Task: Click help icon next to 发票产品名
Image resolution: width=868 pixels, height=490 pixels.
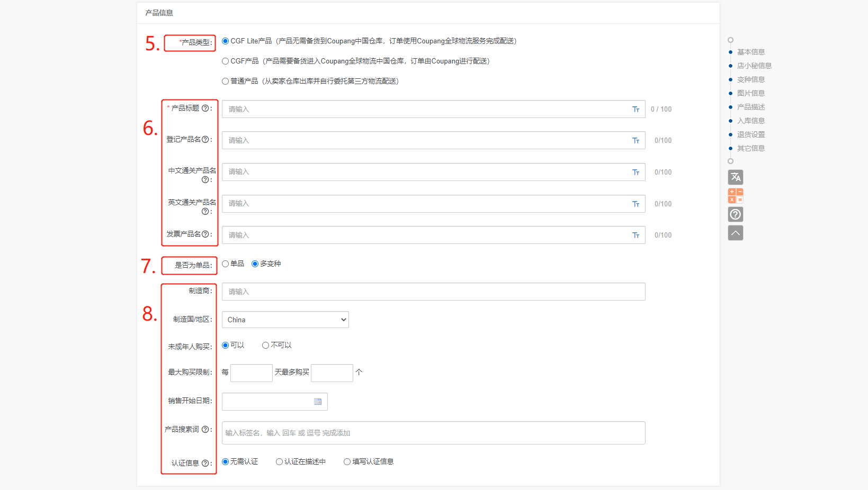Action: pos(205,234)
